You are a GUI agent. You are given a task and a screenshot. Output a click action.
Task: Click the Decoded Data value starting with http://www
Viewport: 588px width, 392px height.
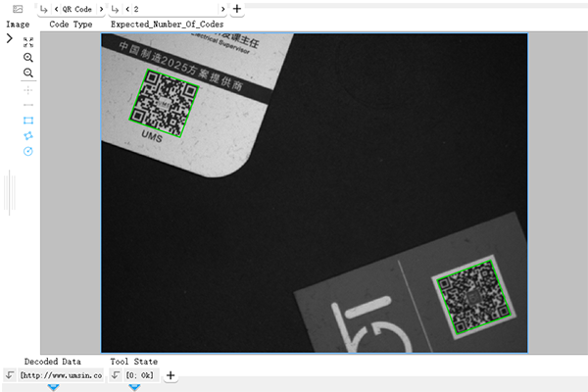61,375
